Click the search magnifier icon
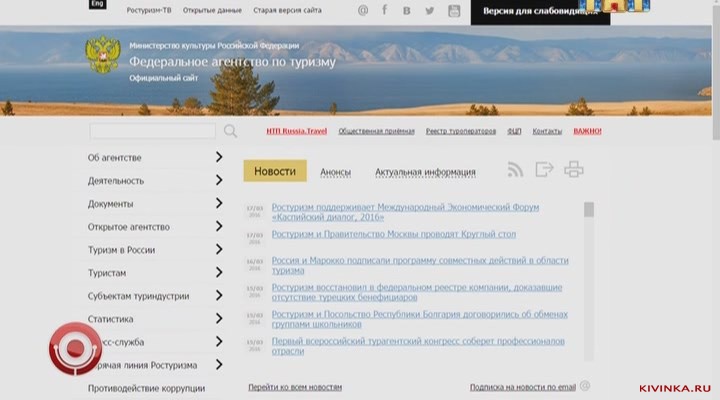720x400 pixels. click(230, 131)
